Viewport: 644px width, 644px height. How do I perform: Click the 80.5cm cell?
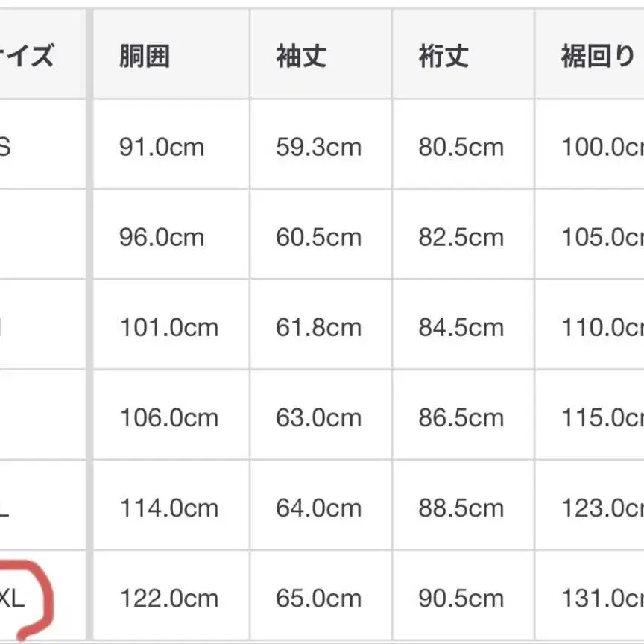pos(461,147)
